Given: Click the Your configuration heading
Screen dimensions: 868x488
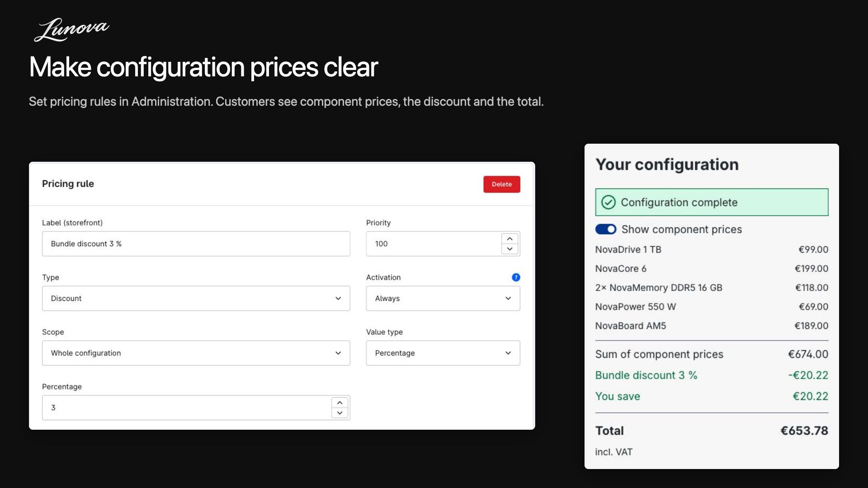Looking at the screenshot, I should [667, 164].
